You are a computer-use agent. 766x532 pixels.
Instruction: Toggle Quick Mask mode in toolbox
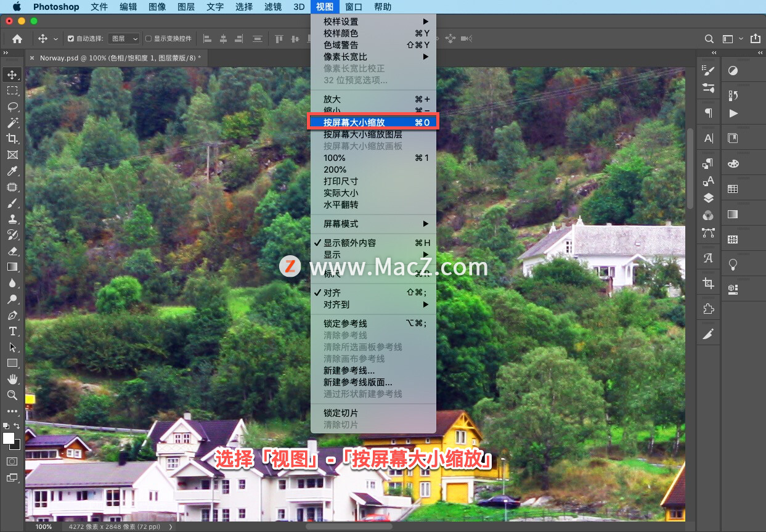coord(12,461)
